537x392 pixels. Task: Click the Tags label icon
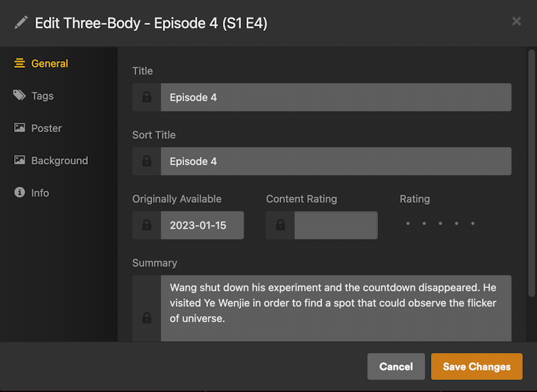tap(19, 95)
